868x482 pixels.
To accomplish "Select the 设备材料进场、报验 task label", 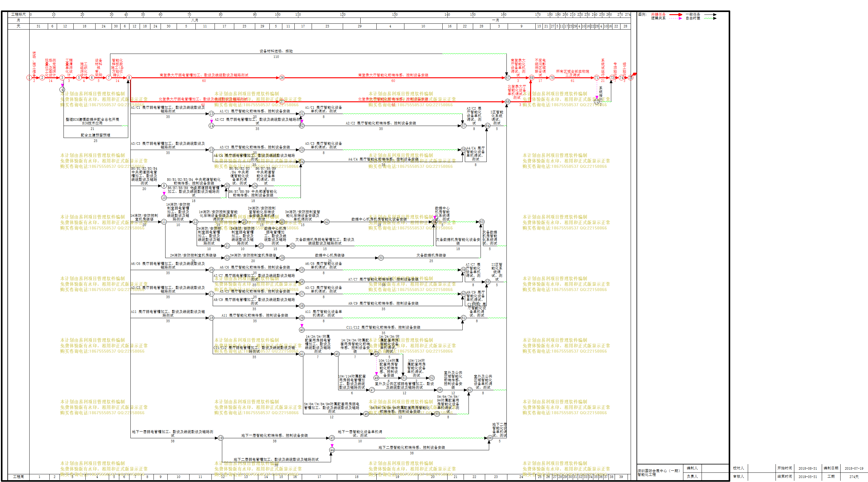I will click(276, 51).
